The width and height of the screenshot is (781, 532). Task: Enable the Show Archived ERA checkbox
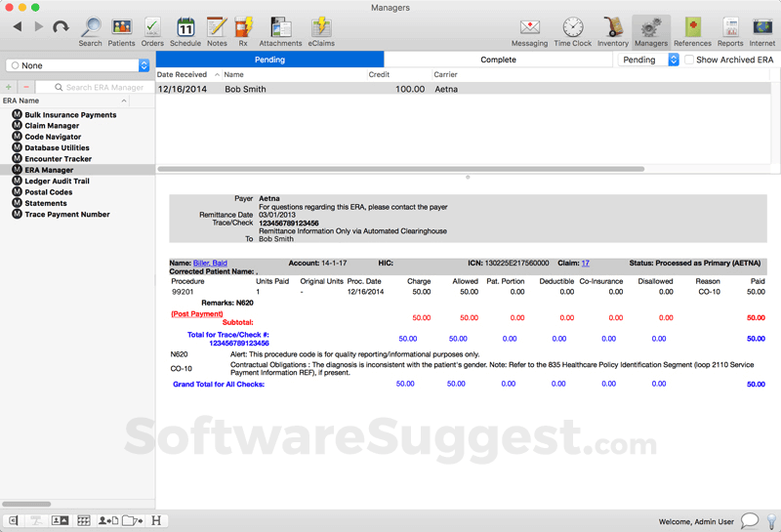click(x=689, y=60)
